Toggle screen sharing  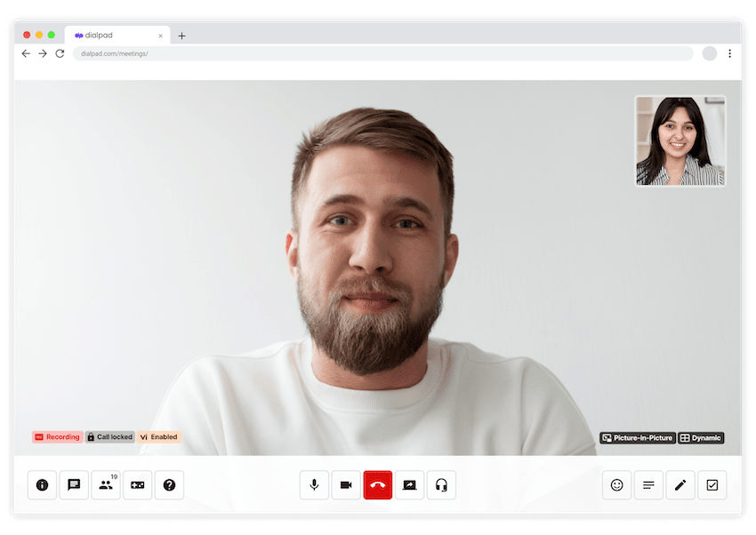pyautogui.click(x=409, y=484)
